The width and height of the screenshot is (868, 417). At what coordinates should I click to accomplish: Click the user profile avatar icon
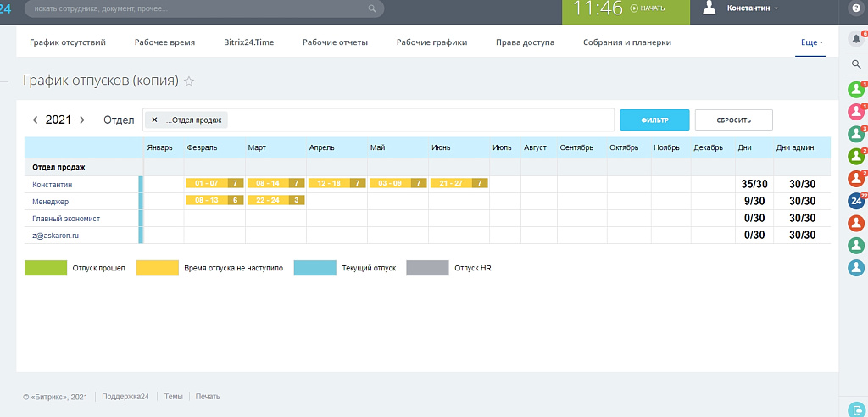[x=709, y=8]
